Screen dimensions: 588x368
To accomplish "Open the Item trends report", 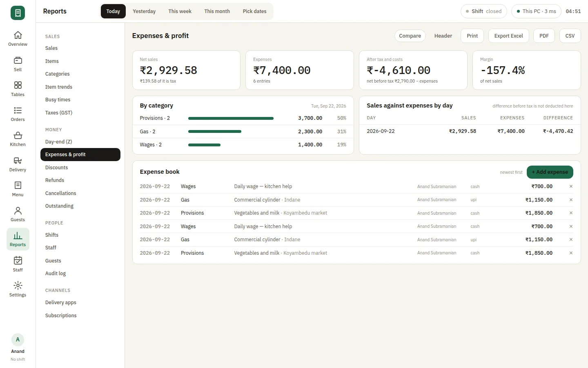I will [80, 87].
